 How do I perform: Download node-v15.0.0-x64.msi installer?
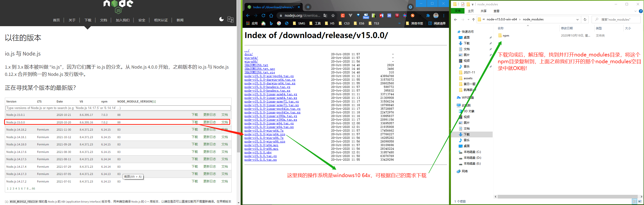tap(261, 145)
